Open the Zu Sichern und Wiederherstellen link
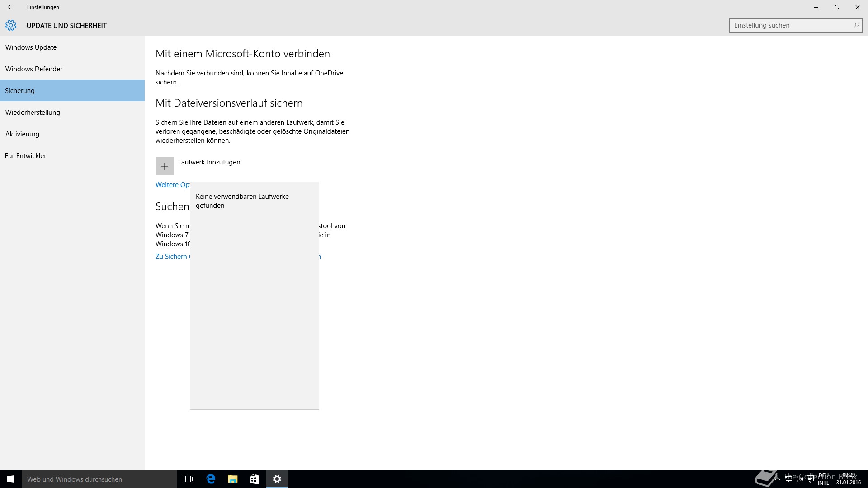 (172, 257)
